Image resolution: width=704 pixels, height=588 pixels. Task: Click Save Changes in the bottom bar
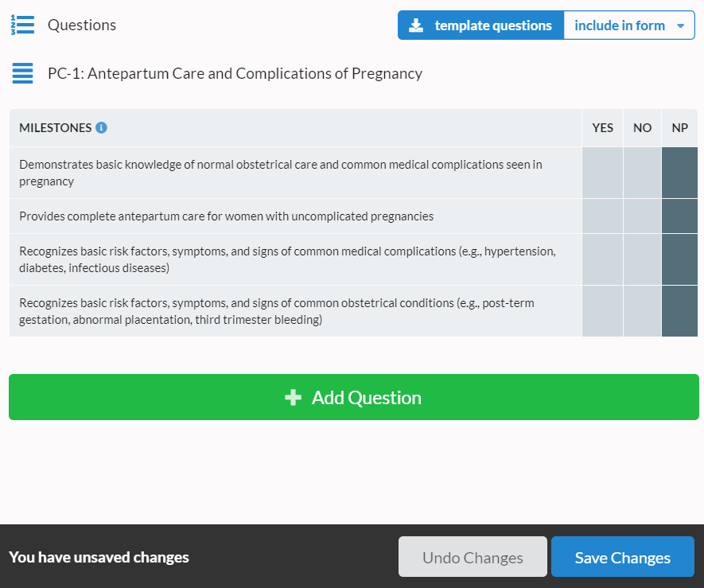(x=622, y=556)
